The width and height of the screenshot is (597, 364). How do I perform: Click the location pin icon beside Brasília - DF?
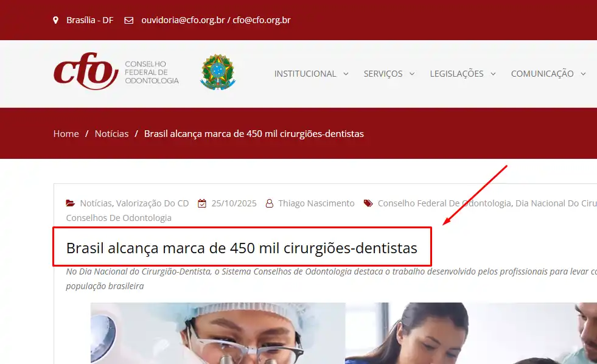coord(55,20)
